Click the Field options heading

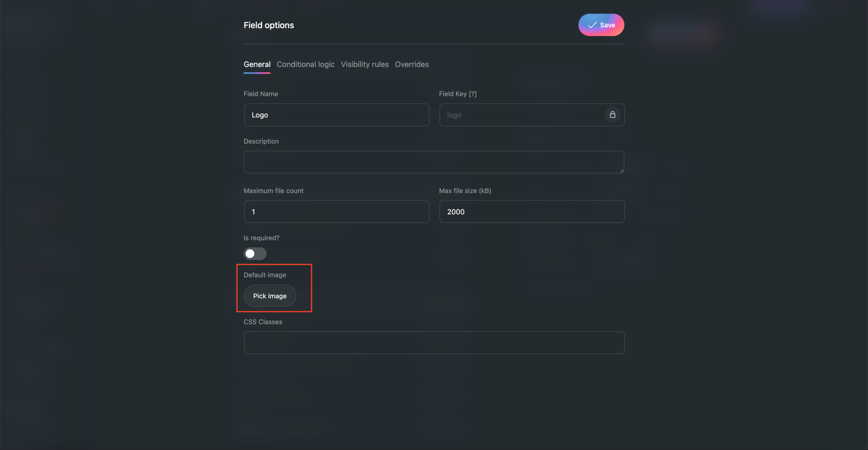(x=269, y=25)
